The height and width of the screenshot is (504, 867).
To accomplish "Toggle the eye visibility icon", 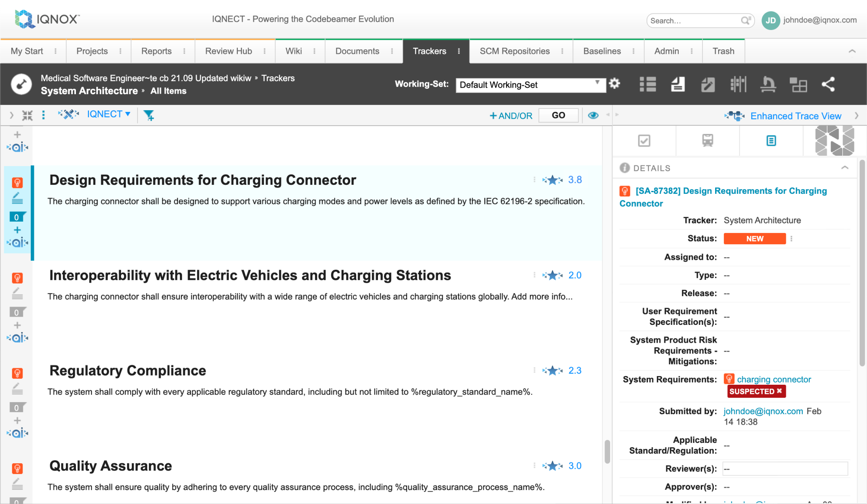I will pyautogui.click(x=593, y=115).
